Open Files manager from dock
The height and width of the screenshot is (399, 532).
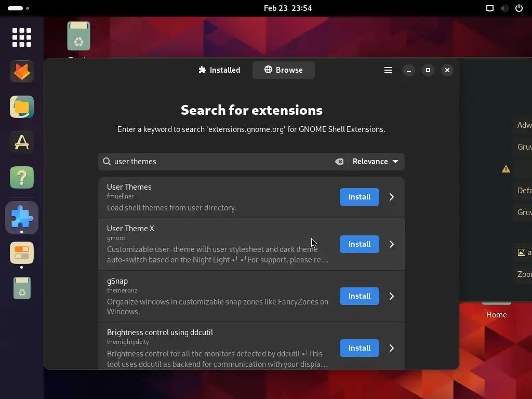pos(22,107)
